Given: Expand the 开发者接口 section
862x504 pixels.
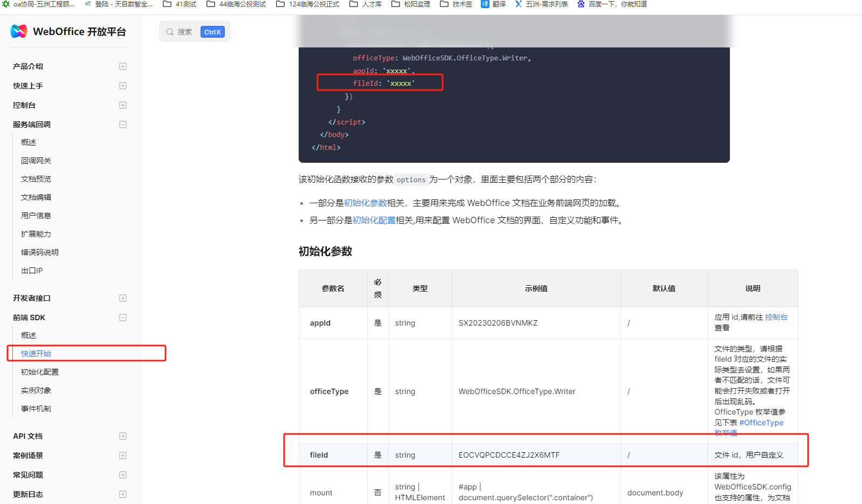Looking at the screenshot, I should (x=123, y=298).
